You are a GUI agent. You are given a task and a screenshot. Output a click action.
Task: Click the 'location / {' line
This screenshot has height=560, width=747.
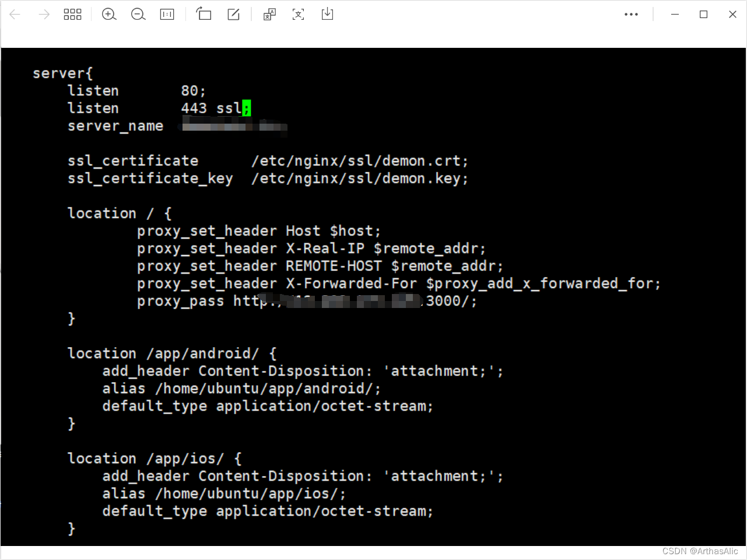(x=120, y=213)
